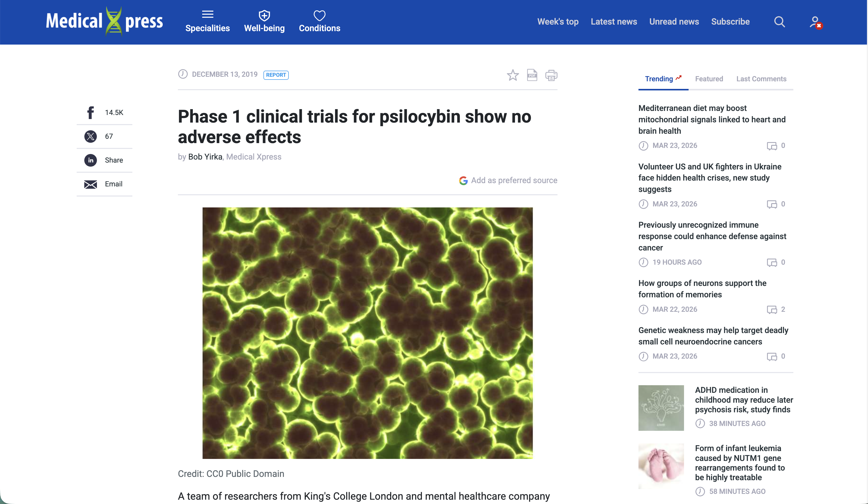Bookmark the article with the star icon
The width and height of the screenshot is (868, 504).
click(x=512, y=75)
